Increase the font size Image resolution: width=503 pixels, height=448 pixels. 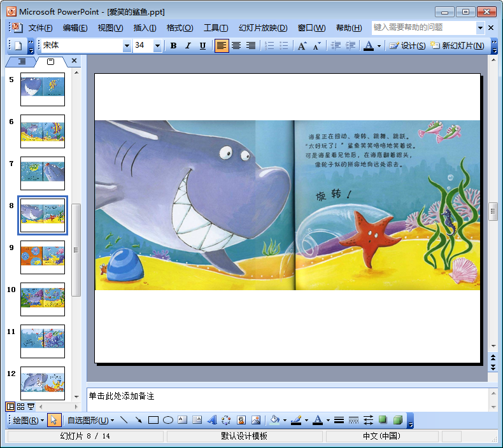pyautogui.click(x=302, y=46)
